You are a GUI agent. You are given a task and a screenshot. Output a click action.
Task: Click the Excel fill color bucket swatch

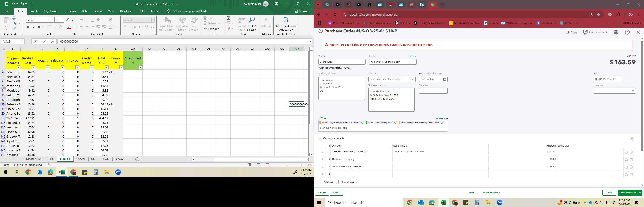pyautogui.click(x=61, y=27)
